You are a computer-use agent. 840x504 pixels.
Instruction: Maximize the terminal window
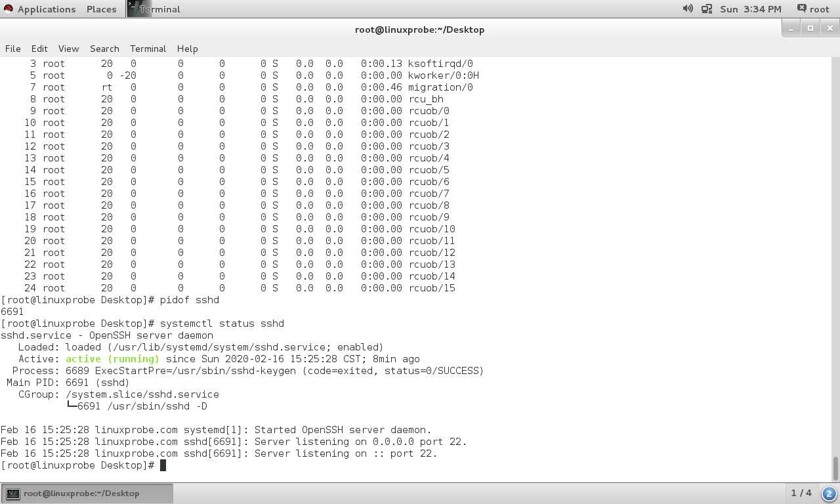810,28
